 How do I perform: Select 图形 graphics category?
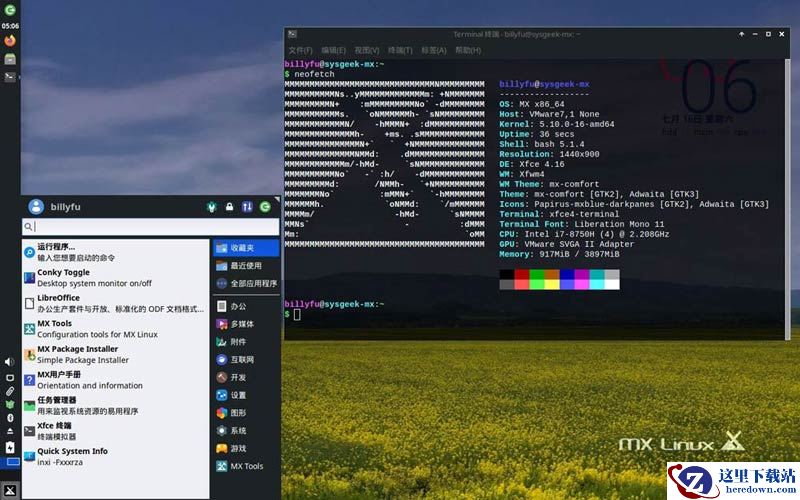246,413
